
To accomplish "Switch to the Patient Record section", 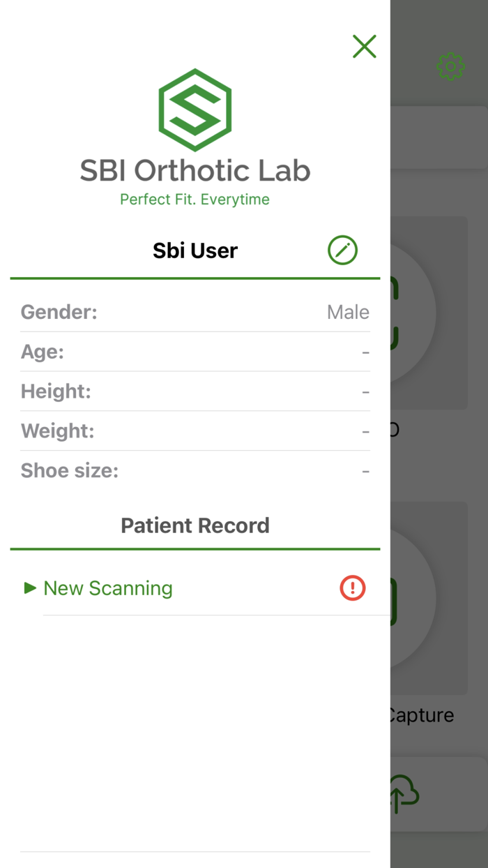I will pyautogui.click(x=195, y=525).
